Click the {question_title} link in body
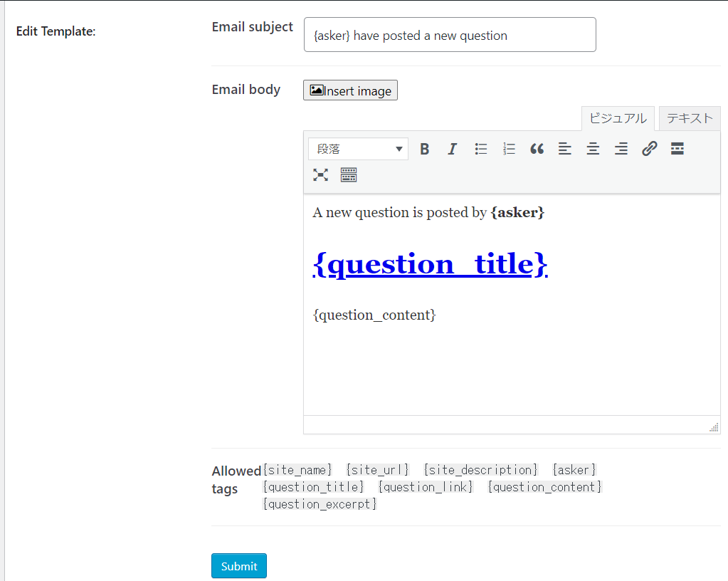 (430, 264)
